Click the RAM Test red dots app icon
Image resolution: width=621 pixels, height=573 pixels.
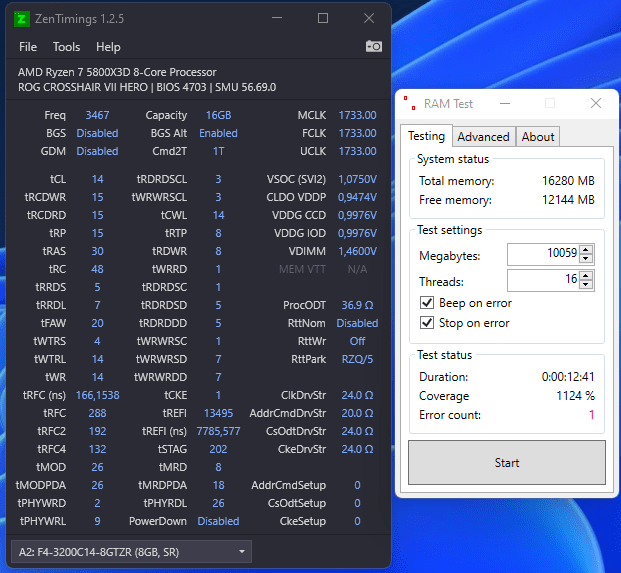(410, 103)
